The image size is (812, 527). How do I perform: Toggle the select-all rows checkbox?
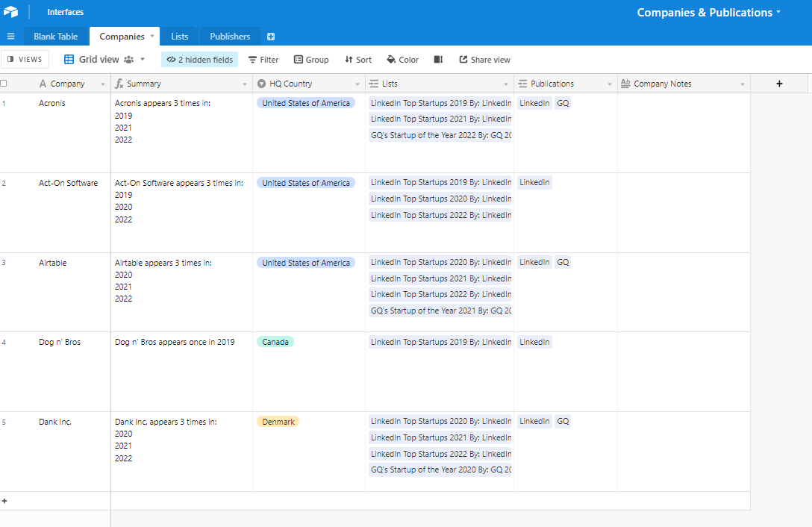pyautogui.click(x=4, y=84)
